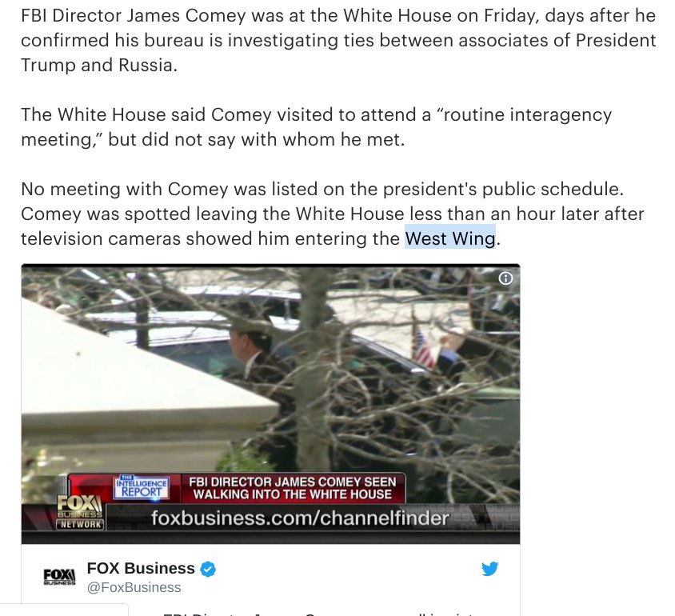Open the FOX Business account name link

coord(141,568)
